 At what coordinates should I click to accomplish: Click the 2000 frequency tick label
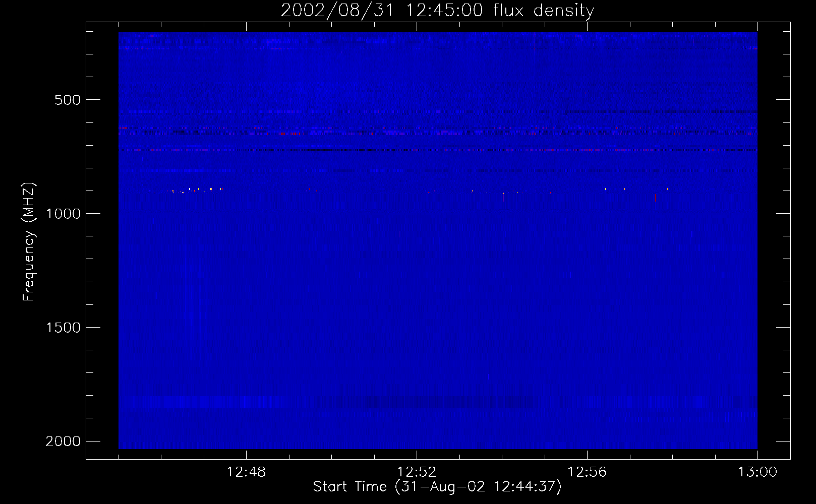[63, 442]
